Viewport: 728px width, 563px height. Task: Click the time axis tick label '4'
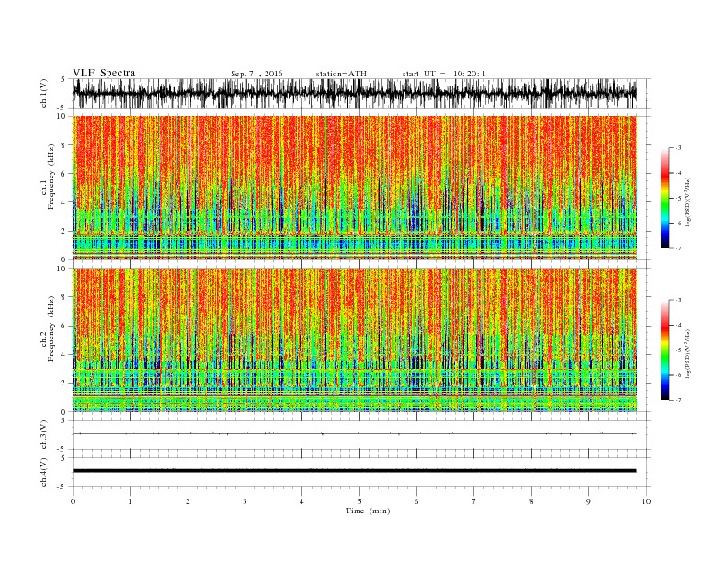click(301, 501)
